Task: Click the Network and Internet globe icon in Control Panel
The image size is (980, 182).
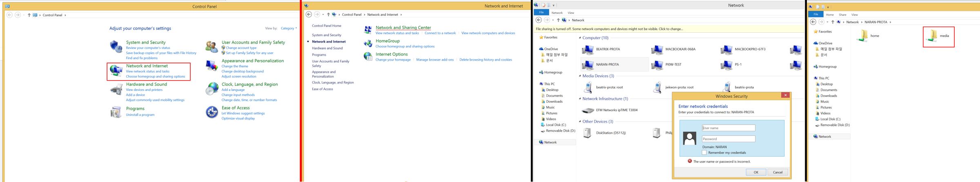Action: click(116, 70)
